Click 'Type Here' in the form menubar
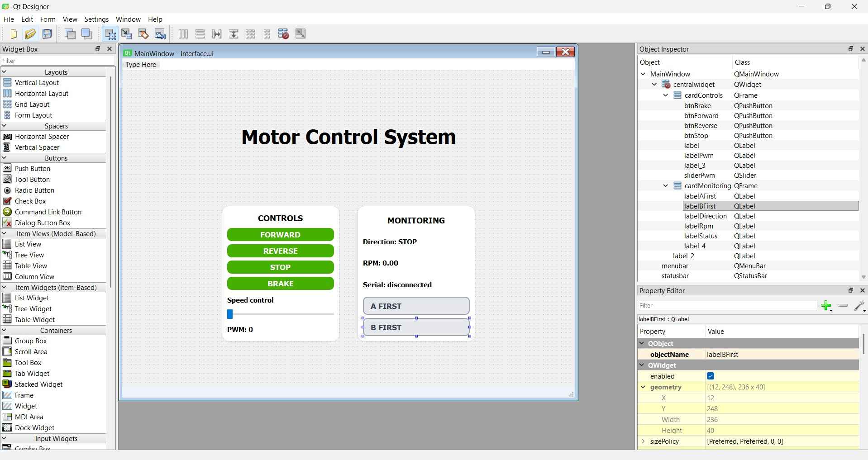This screenshot has height=460, width=868. pos(141,65)
